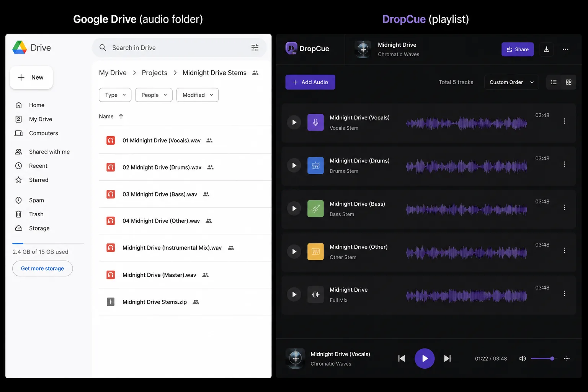Click Midnight Drive playlist cover thumbnail
588x392 pixels.
tap(363, 49)
